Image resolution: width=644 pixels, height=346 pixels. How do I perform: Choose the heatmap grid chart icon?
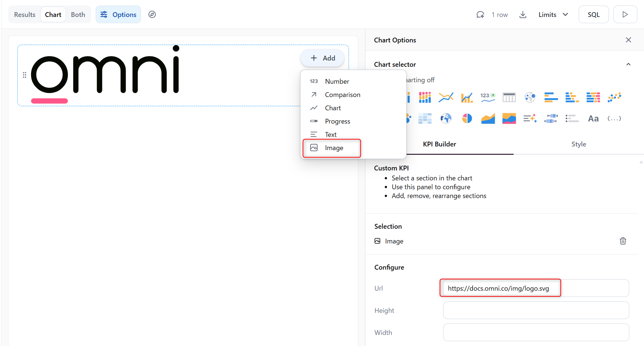425,118
